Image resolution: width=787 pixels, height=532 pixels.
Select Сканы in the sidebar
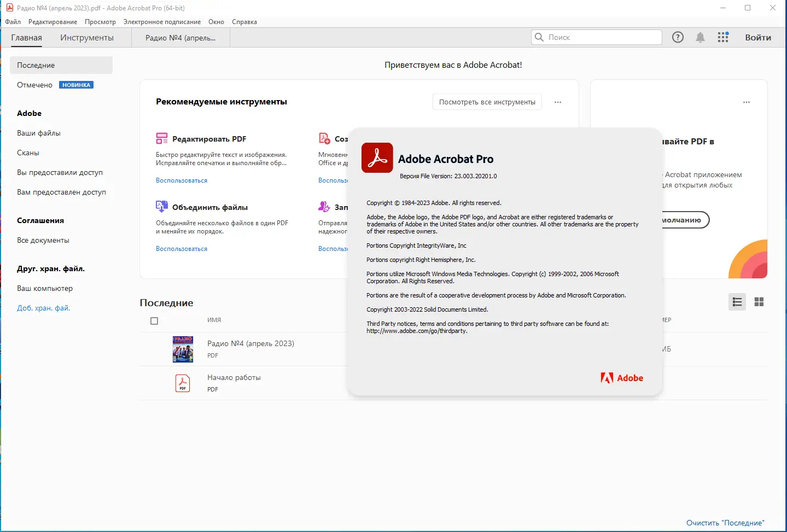(x=28, y=153)
